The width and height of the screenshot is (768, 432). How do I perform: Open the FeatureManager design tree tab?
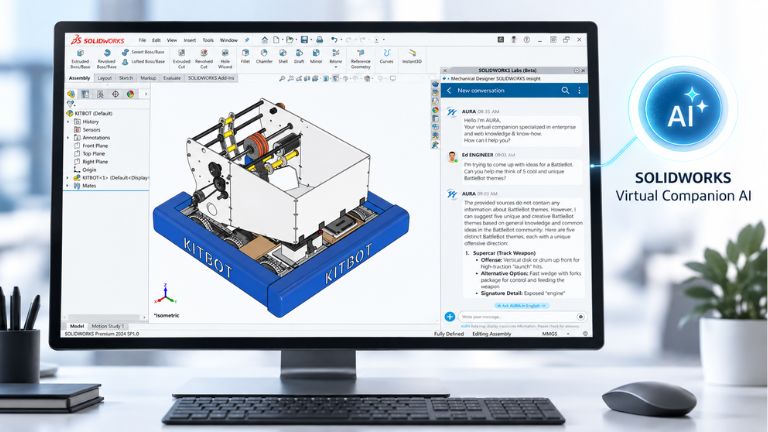click(71, 94)
